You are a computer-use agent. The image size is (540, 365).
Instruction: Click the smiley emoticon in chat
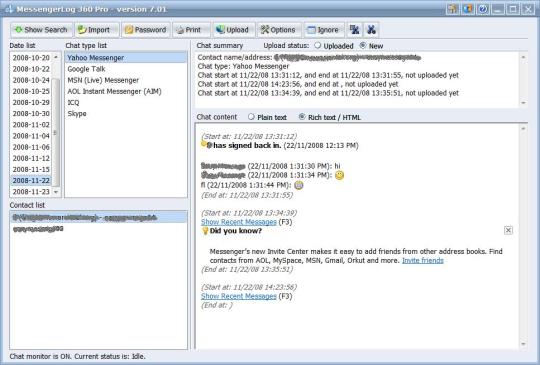pos(340,175)
